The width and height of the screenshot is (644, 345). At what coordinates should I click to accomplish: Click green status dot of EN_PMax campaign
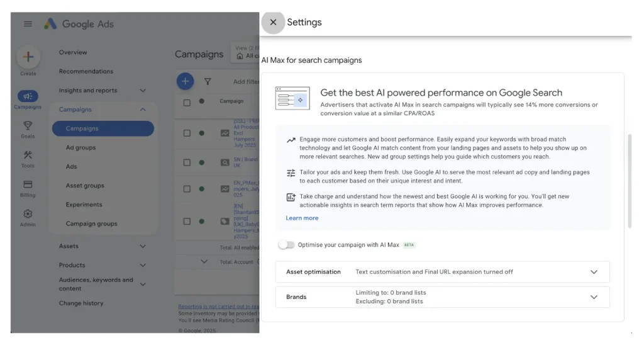[202, 189]
